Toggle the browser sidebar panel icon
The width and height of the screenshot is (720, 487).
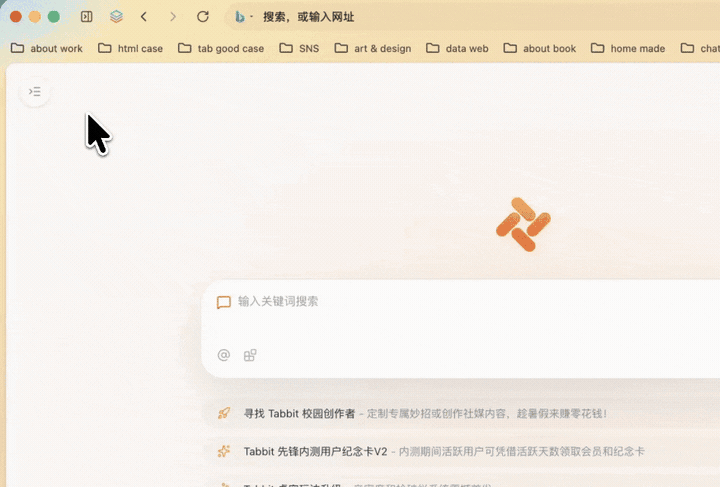coord(86,17)
